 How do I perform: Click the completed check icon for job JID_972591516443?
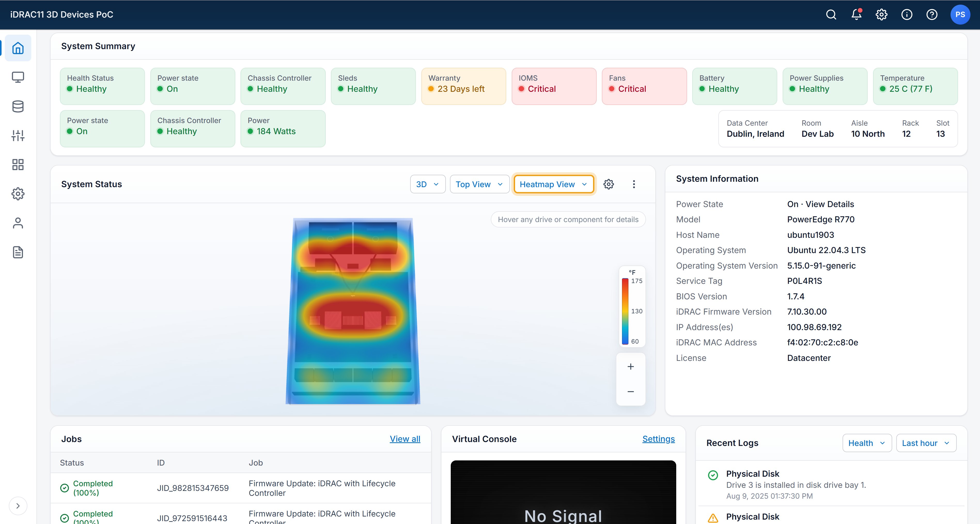tap(65, 518)
